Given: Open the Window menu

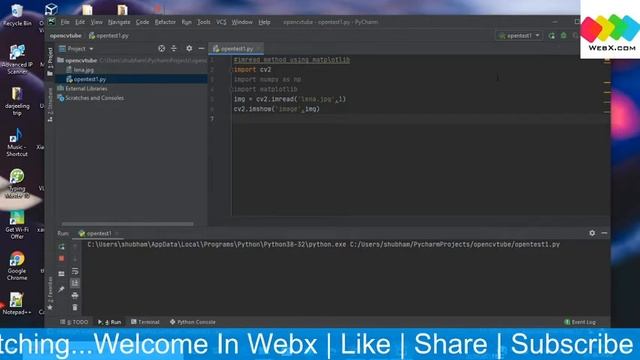Looking at the screenshot, I should click(242, 22).
